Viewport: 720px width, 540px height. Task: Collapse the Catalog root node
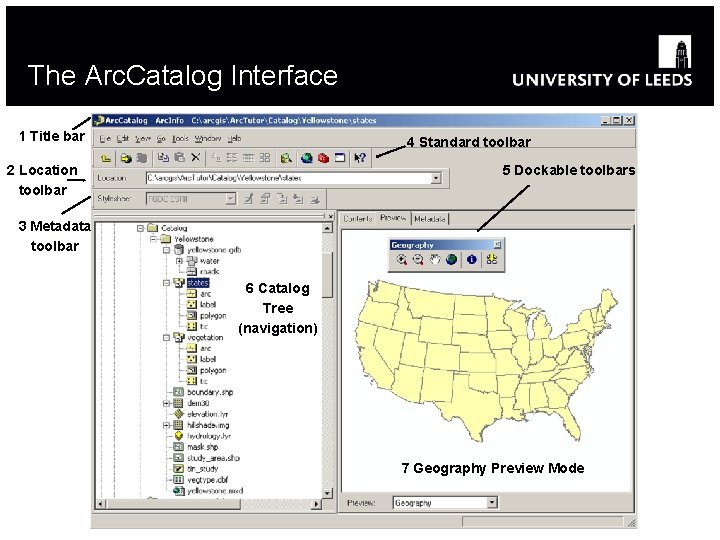(141, 228)
